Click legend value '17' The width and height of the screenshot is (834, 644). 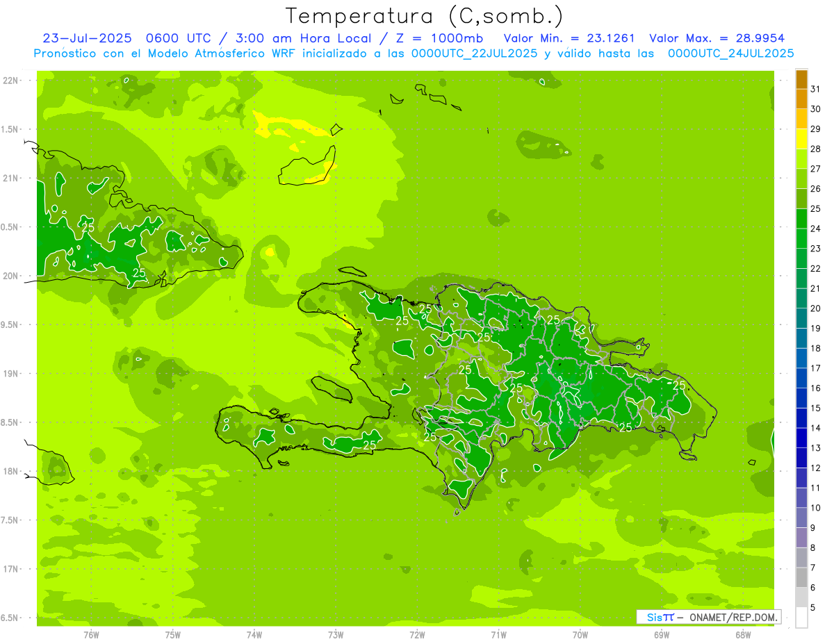[x=816, y=368]
